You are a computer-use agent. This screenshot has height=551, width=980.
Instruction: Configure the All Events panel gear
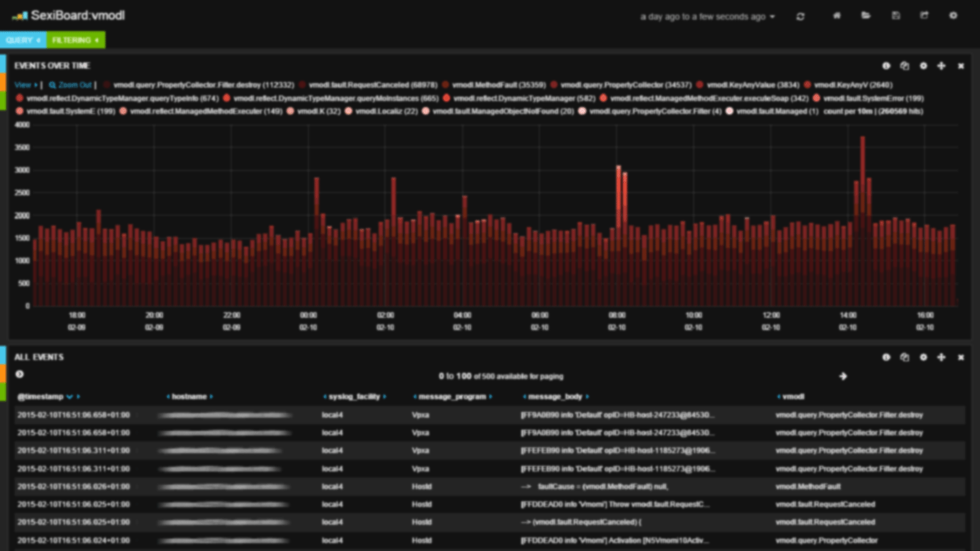pyautogui.click(x=923, y=357)
